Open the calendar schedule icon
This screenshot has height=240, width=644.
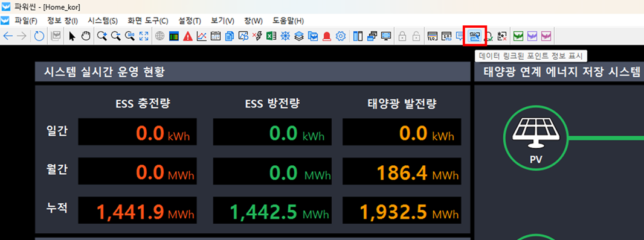point(216,37)
